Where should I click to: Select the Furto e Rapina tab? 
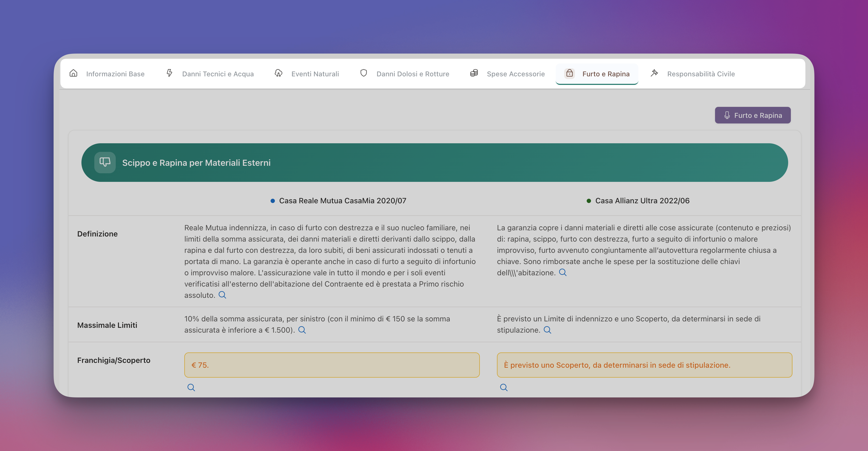605,74
